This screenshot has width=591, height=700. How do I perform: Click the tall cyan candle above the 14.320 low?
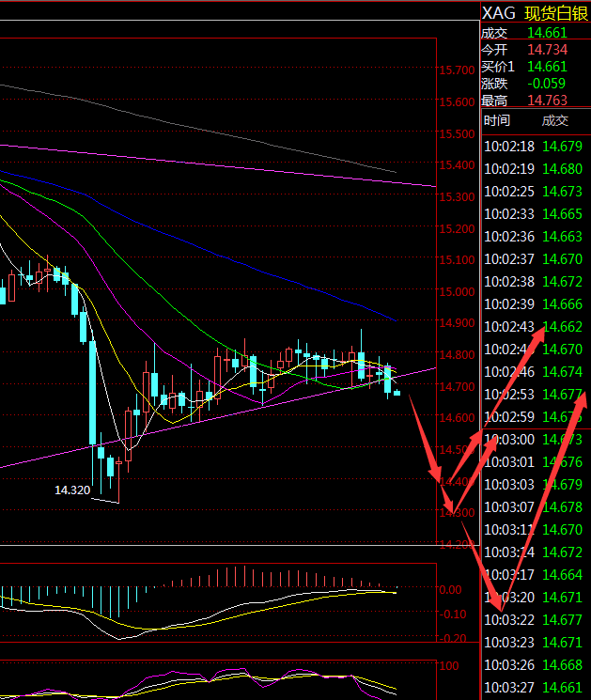(x=92, y=393)
